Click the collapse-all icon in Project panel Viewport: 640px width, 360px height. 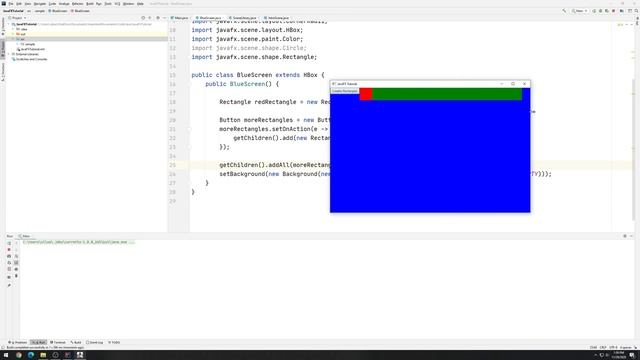[x=150, y=18]
